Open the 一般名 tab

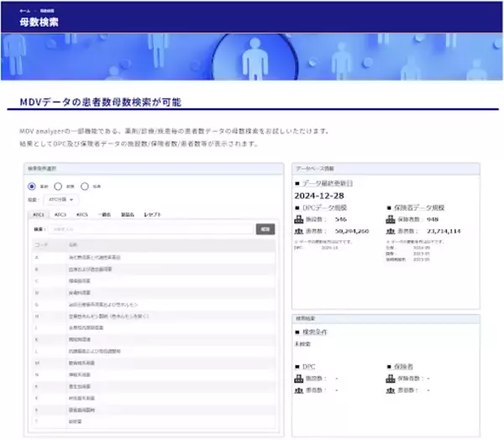coord(104,214)
